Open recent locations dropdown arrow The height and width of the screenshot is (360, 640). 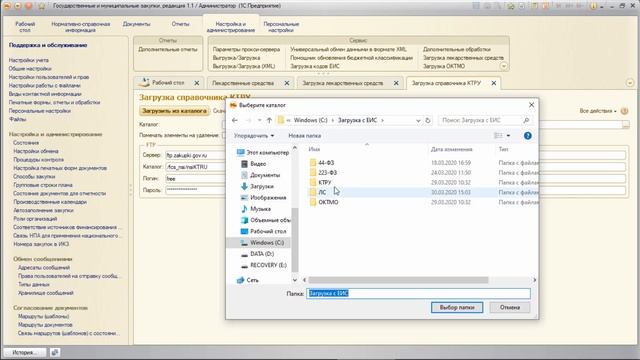[259, 120]
